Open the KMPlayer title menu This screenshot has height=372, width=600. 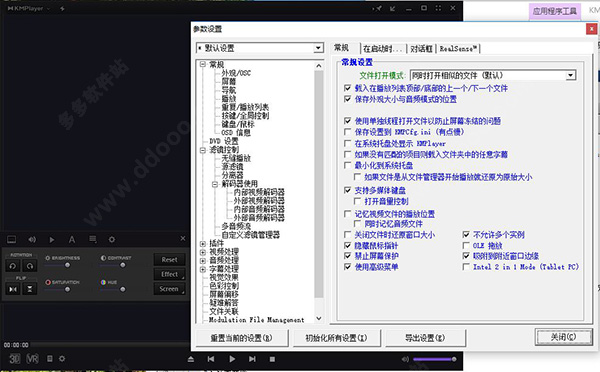click(x=29, y=8)
